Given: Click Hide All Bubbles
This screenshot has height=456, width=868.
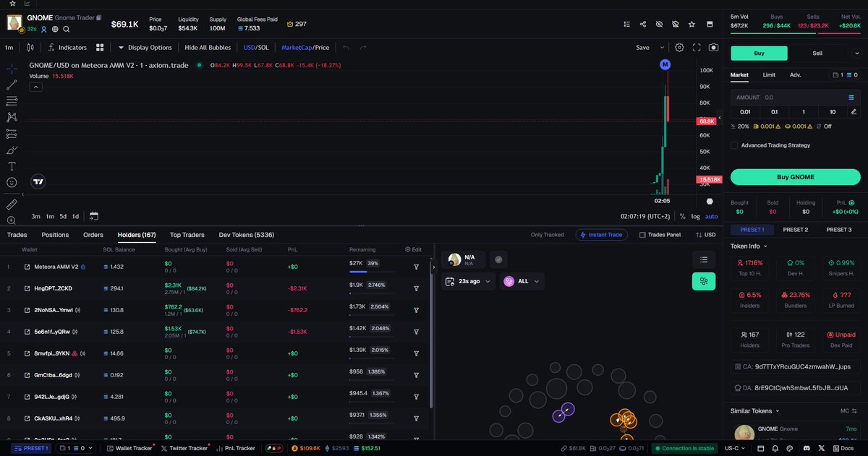Looking at the screenshot, I should (208, 48).
